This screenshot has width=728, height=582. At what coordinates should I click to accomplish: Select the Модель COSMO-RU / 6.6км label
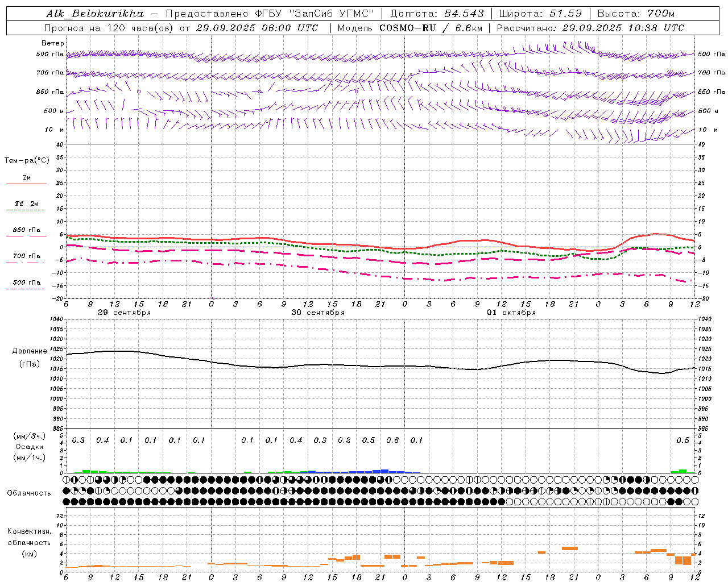409,28
